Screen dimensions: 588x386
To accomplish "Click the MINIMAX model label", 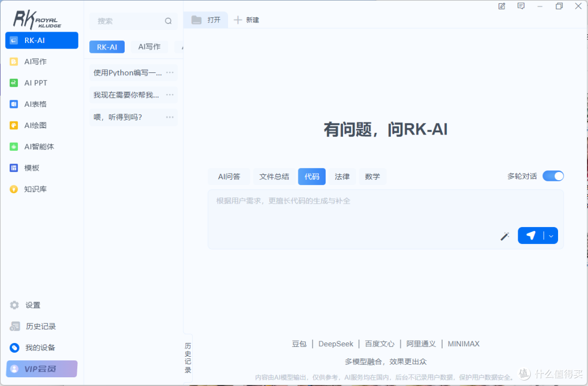I will click(463, 344).
